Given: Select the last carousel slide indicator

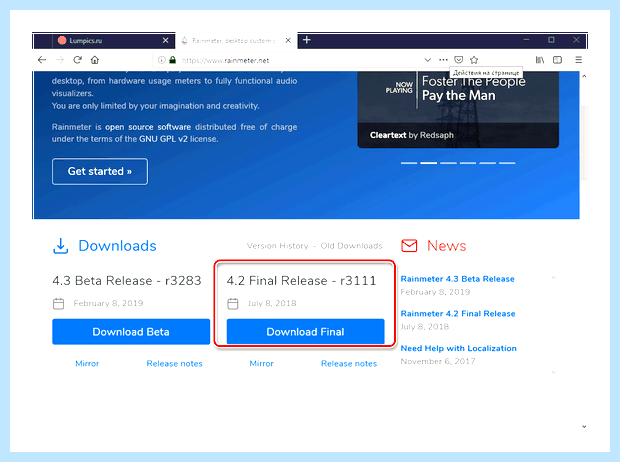Looking at the screenshot, I should pyautogui.click(x=507, y=163).
